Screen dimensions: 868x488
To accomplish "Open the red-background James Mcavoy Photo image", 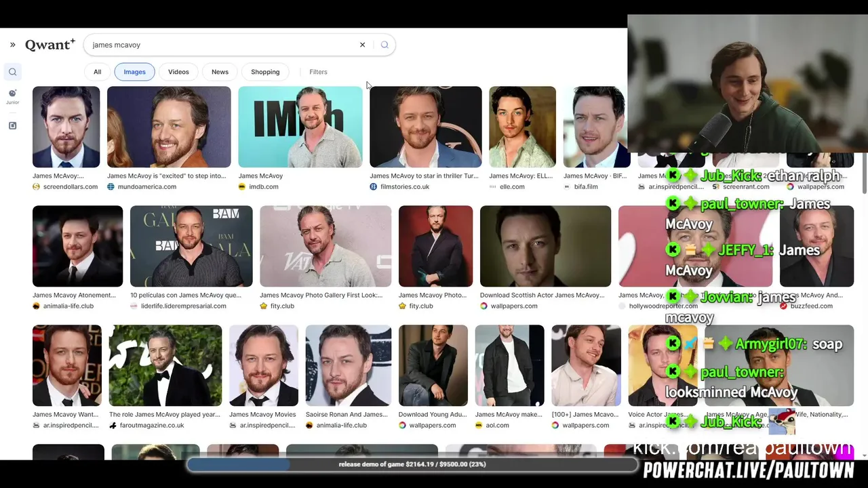I will coord(435,246).
